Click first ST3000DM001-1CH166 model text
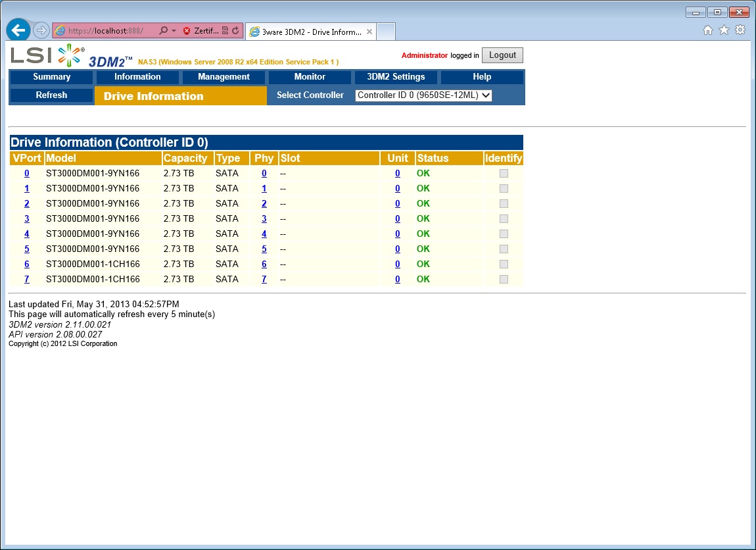756x550 pixels. point(93,264)
